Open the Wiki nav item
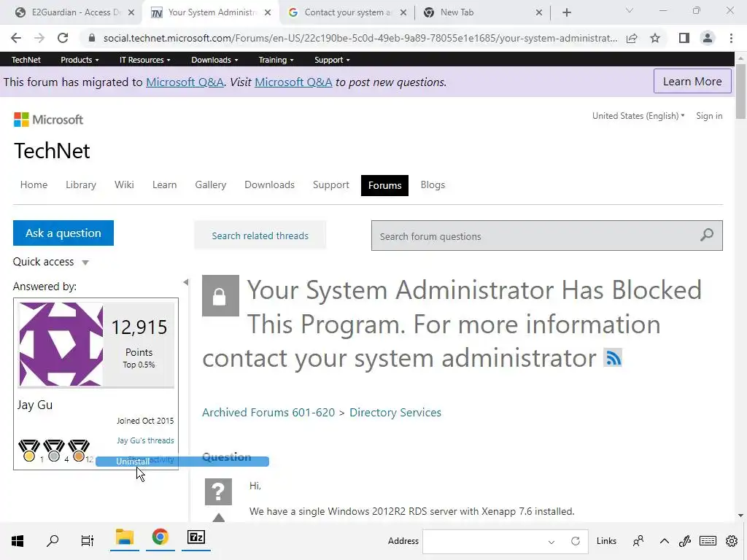 click(x=124, y=184)
